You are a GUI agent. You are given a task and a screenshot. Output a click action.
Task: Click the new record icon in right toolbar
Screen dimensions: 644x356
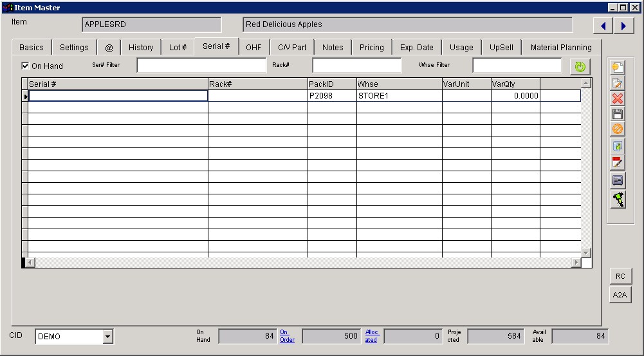click(x=618, y=67)
